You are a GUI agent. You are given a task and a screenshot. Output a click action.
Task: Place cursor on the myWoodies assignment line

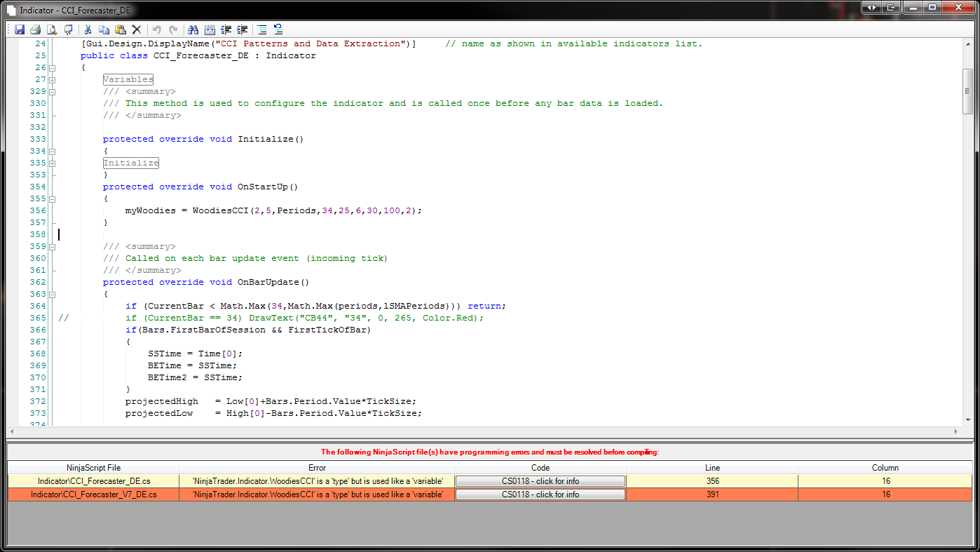pos(274,211)
